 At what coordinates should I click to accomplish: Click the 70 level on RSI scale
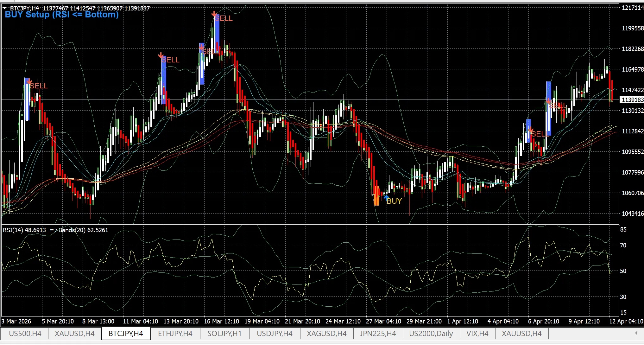coord(623,245)
